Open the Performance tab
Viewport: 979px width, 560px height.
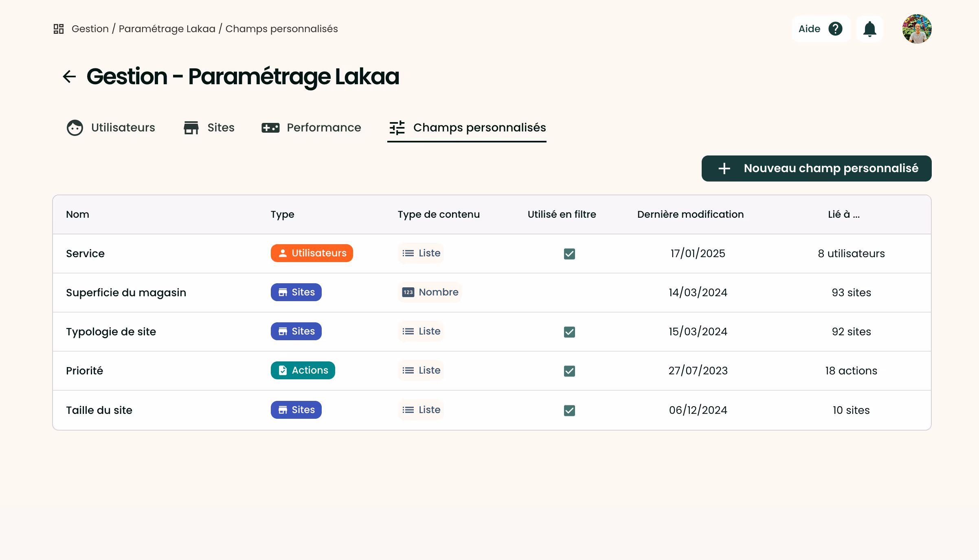pos(323,128)
